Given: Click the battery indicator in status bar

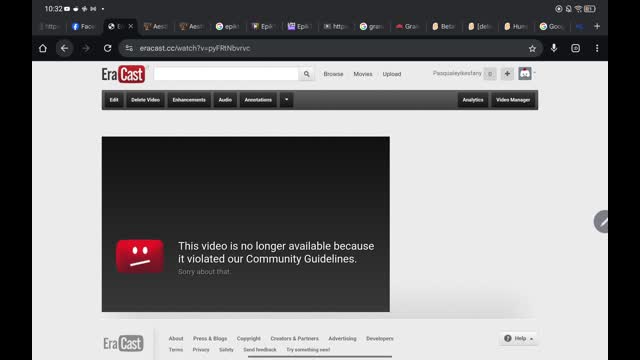Looking at the screenshot, I should (590, 9).
